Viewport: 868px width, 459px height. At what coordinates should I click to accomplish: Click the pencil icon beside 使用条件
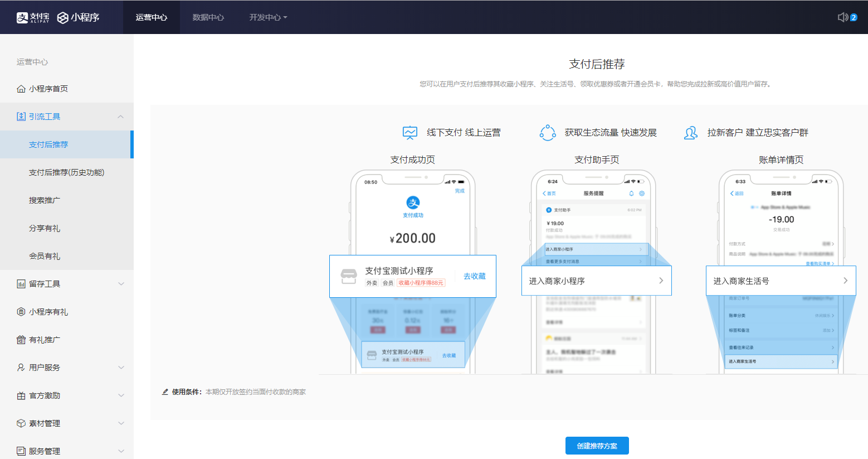pyautogui.click(x=165, y=392)
